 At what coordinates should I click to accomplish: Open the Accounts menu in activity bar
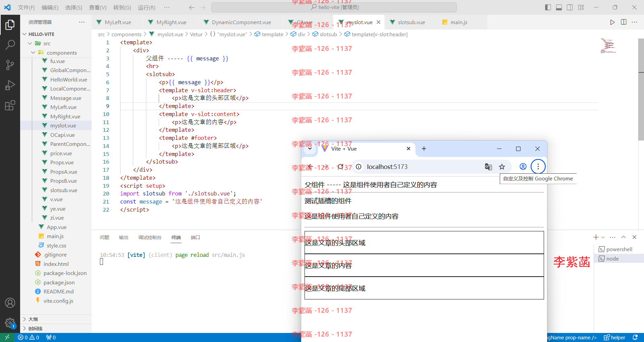(10, 303)
